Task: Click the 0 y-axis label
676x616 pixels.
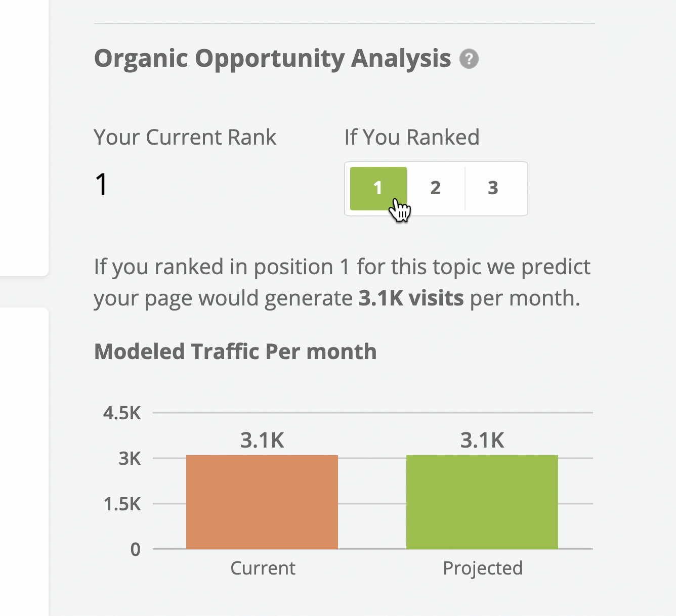Action: (x=136, y=549)
